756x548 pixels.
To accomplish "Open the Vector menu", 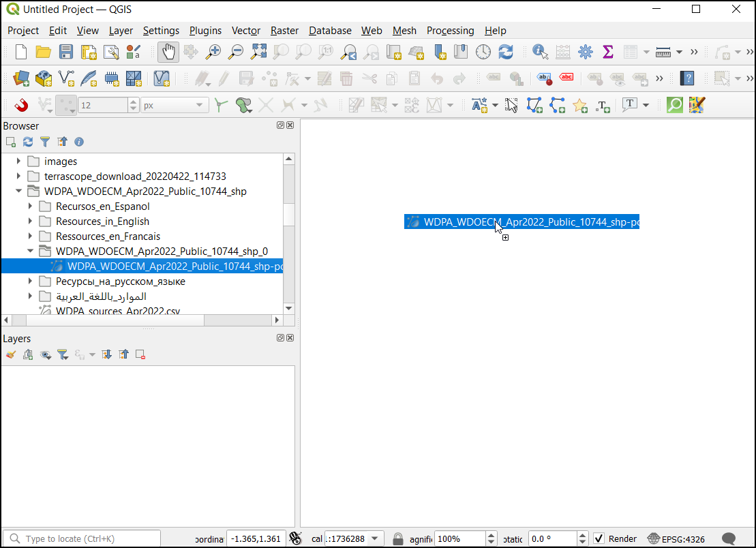I will (245, 31).
